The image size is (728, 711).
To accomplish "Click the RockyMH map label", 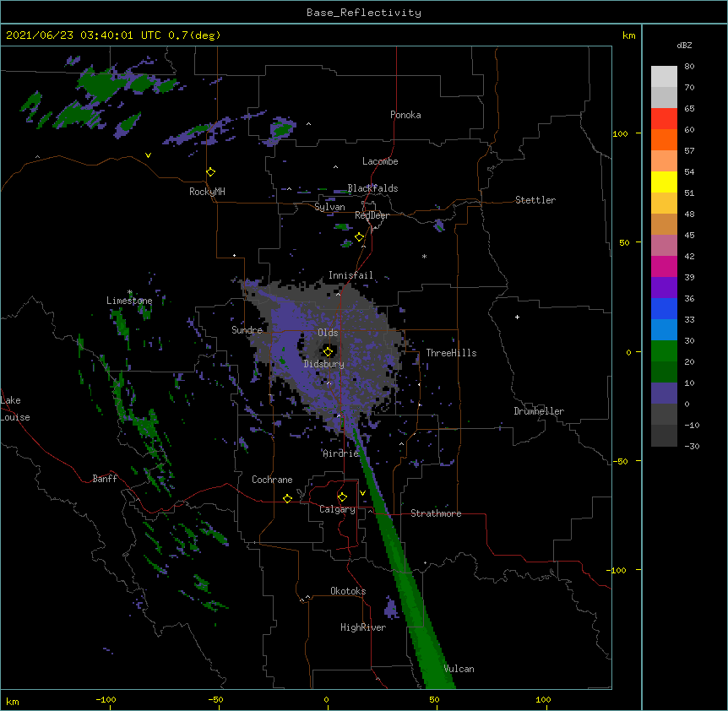I will pyautogui.click(x=207, y=192).
